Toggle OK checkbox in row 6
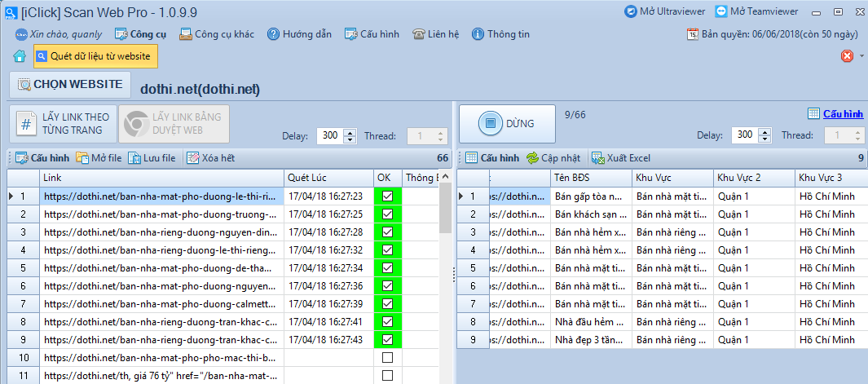The height and width of the screenshot is (384, 868). click(x=387, y=286)
